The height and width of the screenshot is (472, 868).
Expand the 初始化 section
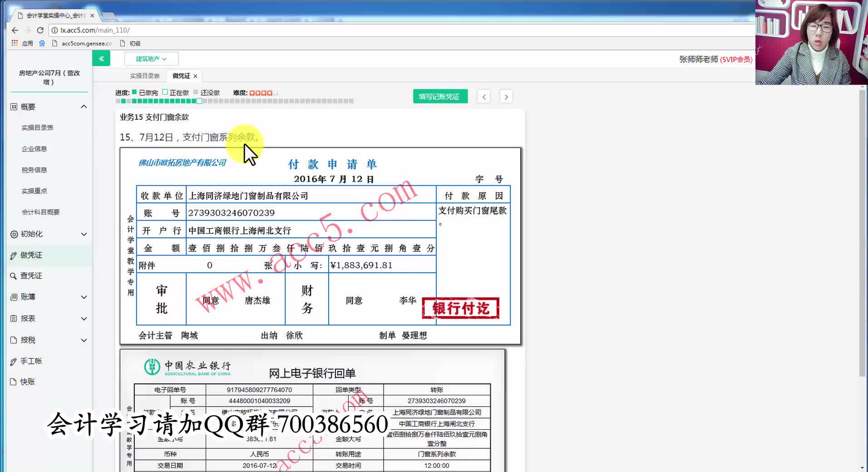84,234
